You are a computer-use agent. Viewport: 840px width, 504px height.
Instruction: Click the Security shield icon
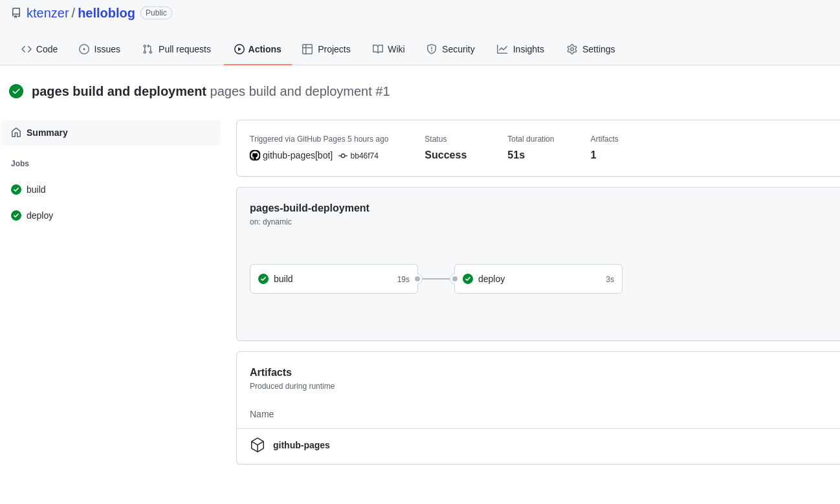point(432,49)
